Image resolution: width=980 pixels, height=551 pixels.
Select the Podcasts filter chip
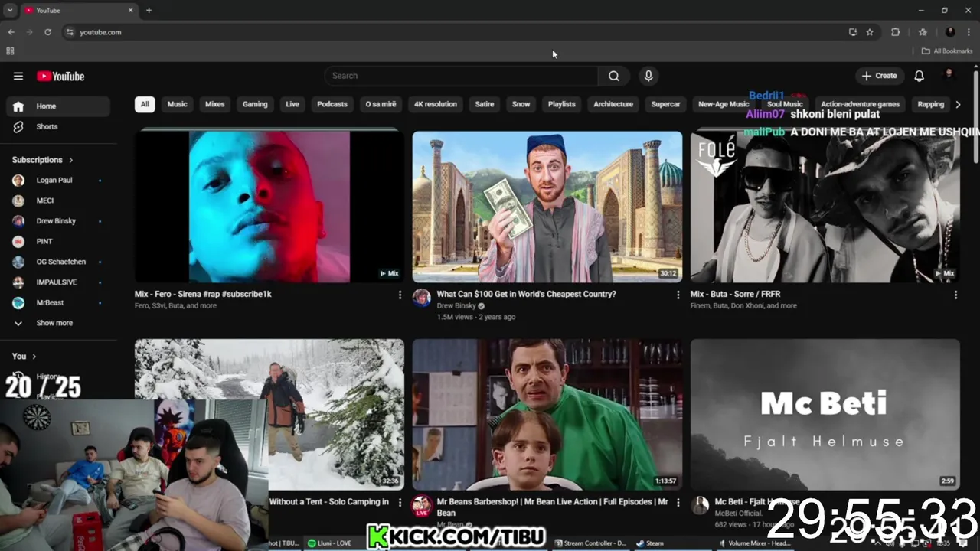332,104
